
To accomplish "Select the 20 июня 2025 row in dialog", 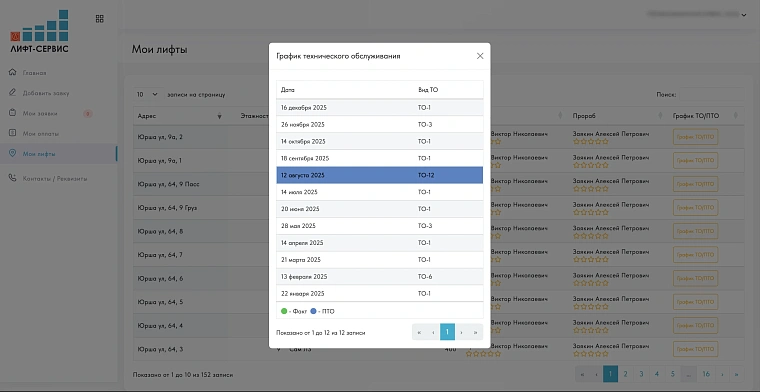I will point(380,209).
